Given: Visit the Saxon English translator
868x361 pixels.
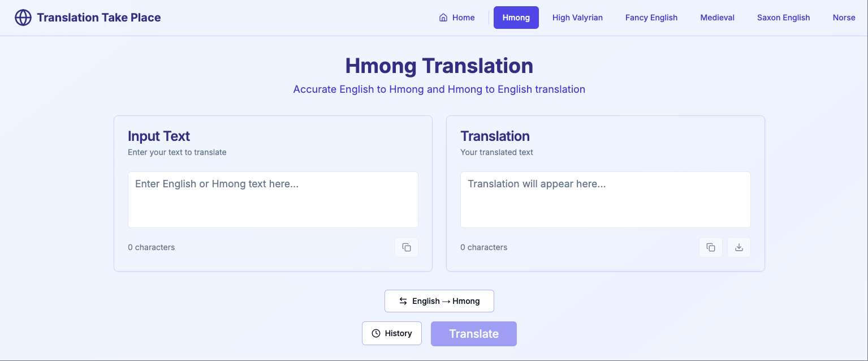Looking at the screenshot, I should pos(783,18).
